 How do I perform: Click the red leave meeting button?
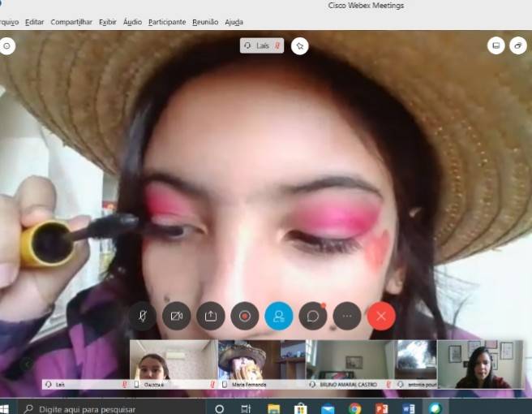[x=381, y=316]
